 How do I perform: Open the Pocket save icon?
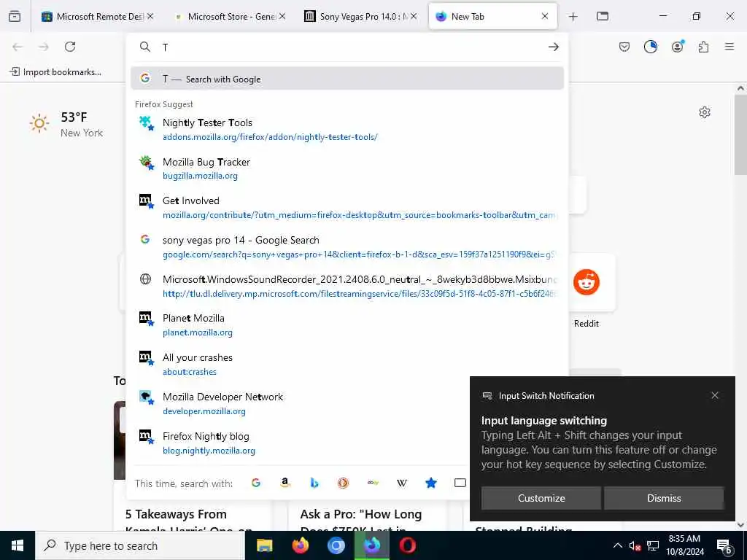coord(624,47)
